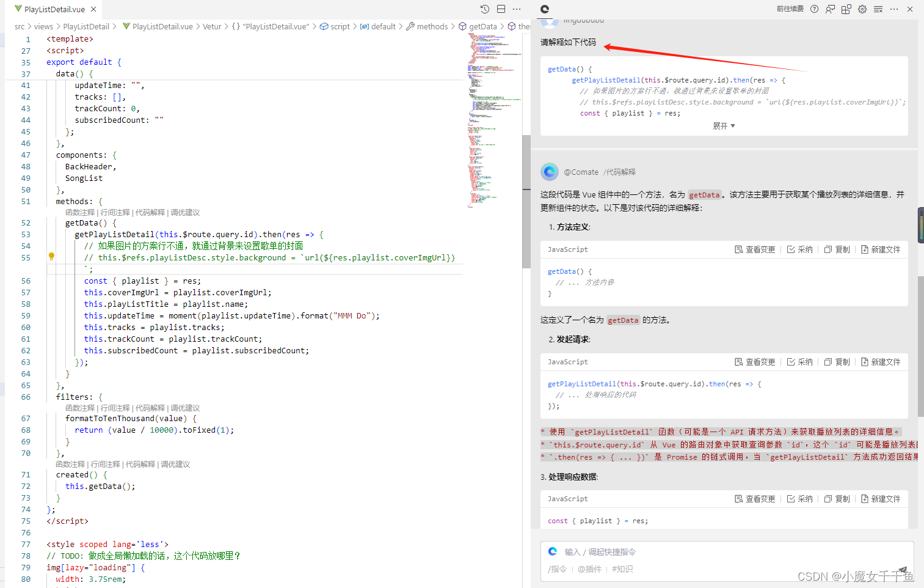Image resolution: width=924 pixels, height=588 pixels.
Task: Click the editor vertical scrollbar thumb
Action: (526, 201)
